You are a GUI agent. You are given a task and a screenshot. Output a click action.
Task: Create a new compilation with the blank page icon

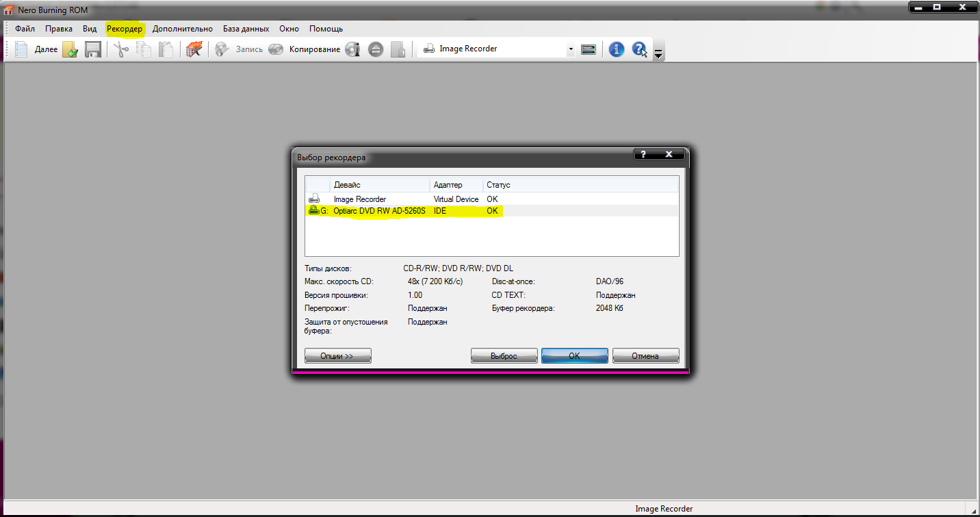pyautogui.click(x=21, y=49)
